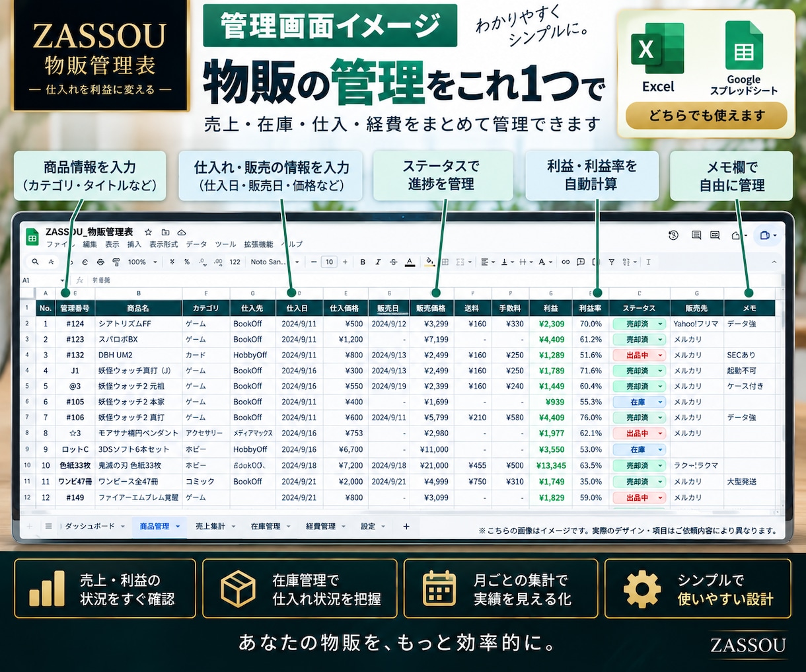Activate the paint format roller tool
This screenshot has width=806, height=672.
click(116, 262)
